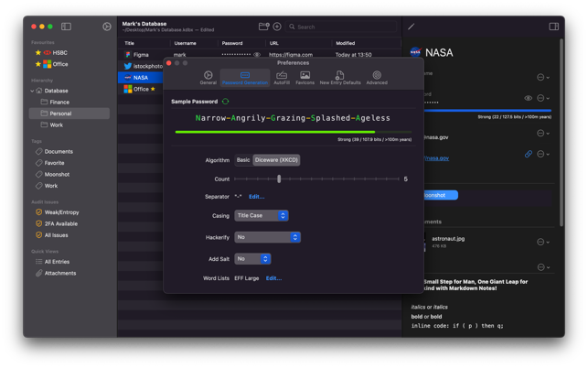The width and height of the screenshot is (588, 368).
Task: Click the star next to Office entry
Action: (153, 89)
